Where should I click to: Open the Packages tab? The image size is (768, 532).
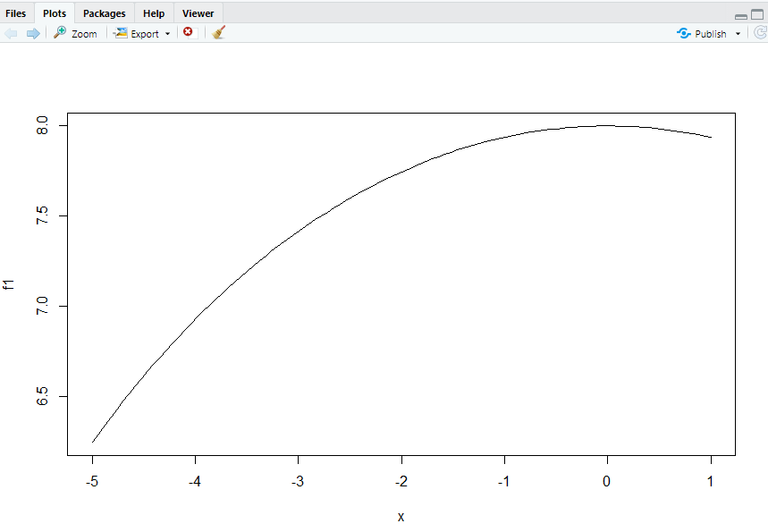(105, 13)
